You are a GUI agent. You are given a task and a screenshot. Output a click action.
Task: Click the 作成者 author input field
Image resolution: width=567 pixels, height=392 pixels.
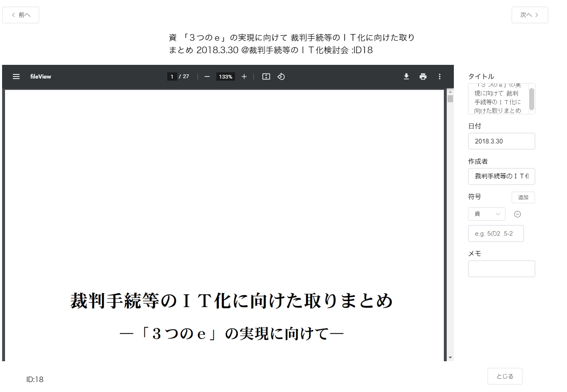(x=501, y=176)
